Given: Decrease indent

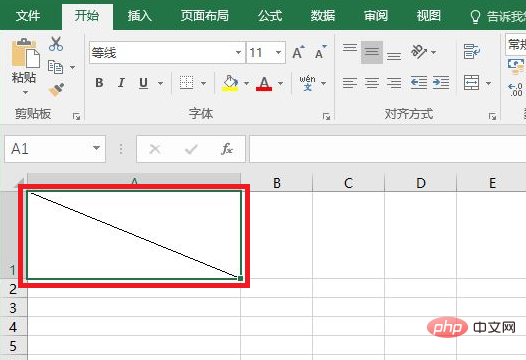Looking at the screenshot, I should tap(419, 83).
